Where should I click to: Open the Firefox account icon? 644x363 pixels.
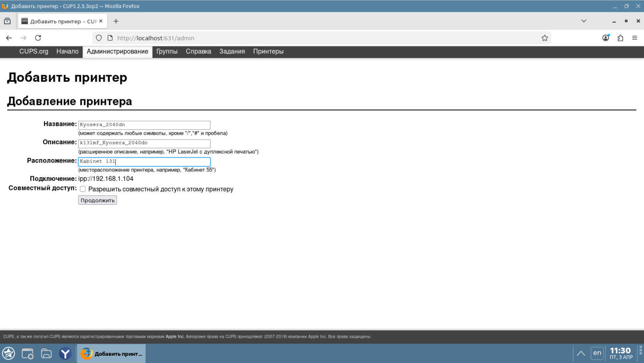click(605, 38)
